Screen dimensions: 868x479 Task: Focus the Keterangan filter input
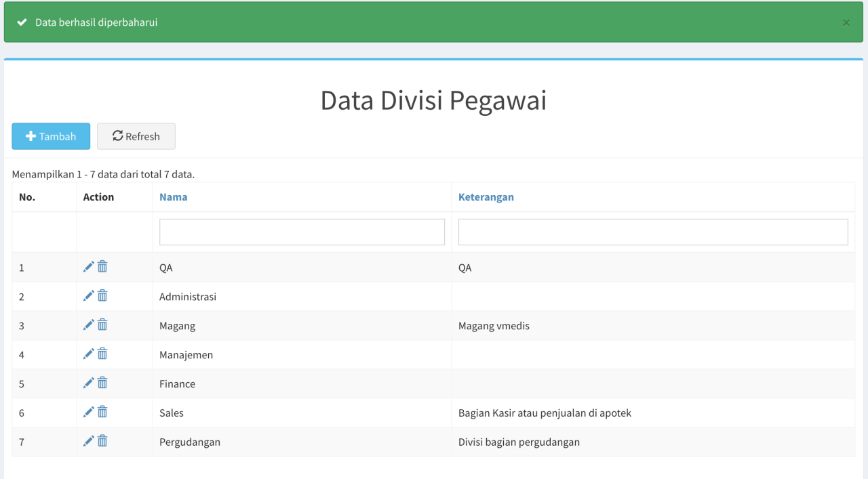653,232
